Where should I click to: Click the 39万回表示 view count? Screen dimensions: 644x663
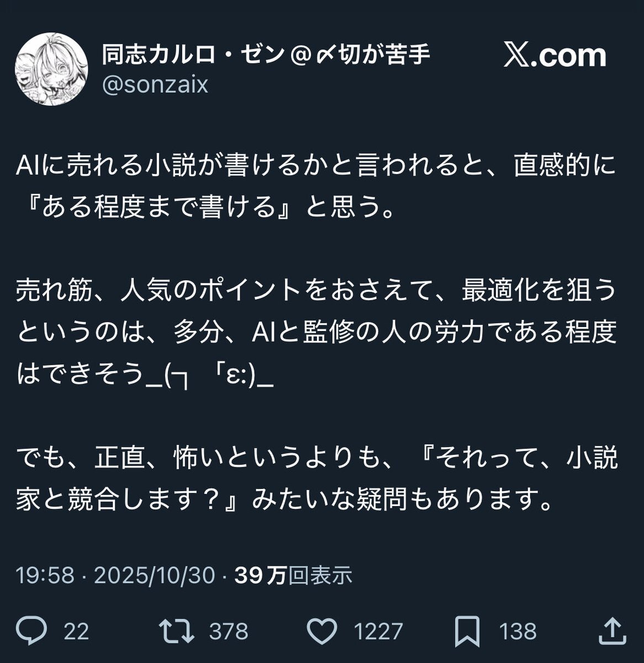point(293,576)
